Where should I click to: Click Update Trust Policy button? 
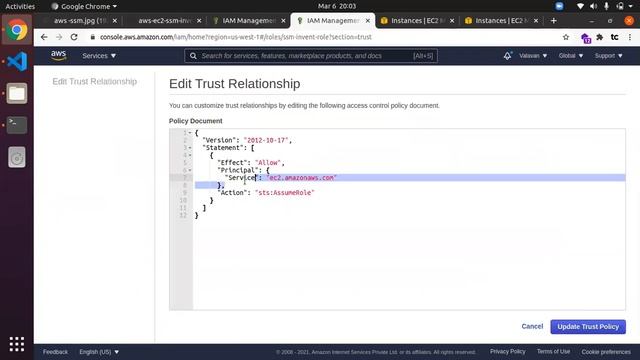(x=588, y=327)
